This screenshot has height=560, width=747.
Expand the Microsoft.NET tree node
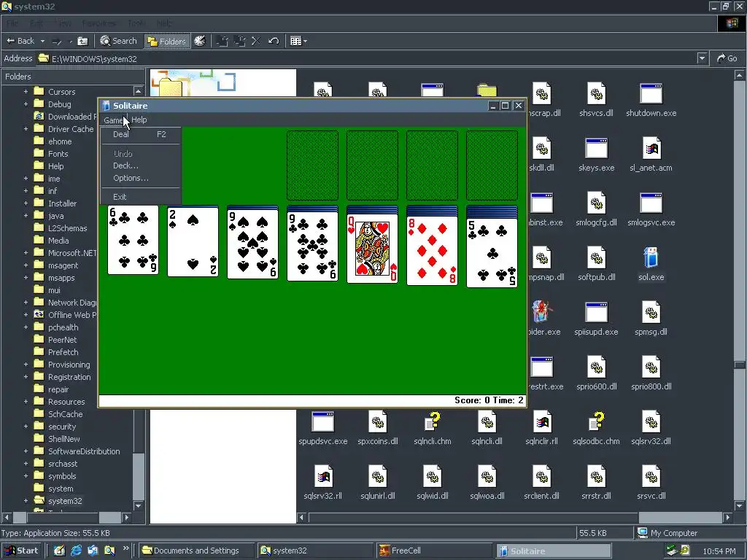pyautogui.click(x=26, y=253)
